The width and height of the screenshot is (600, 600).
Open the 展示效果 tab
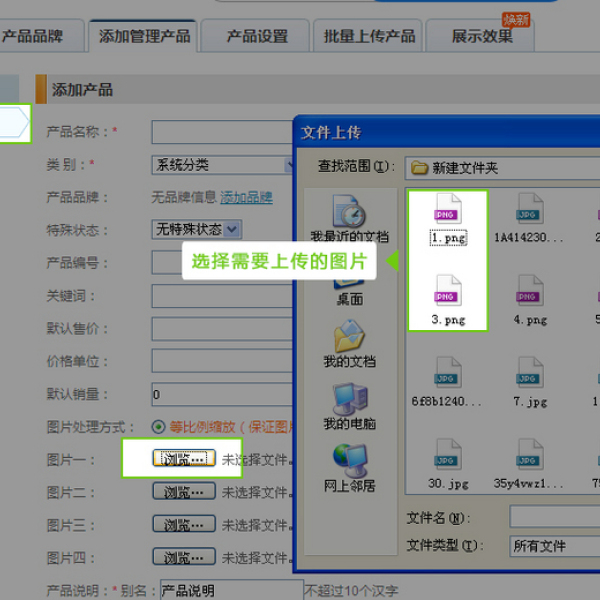coord(481,36)
